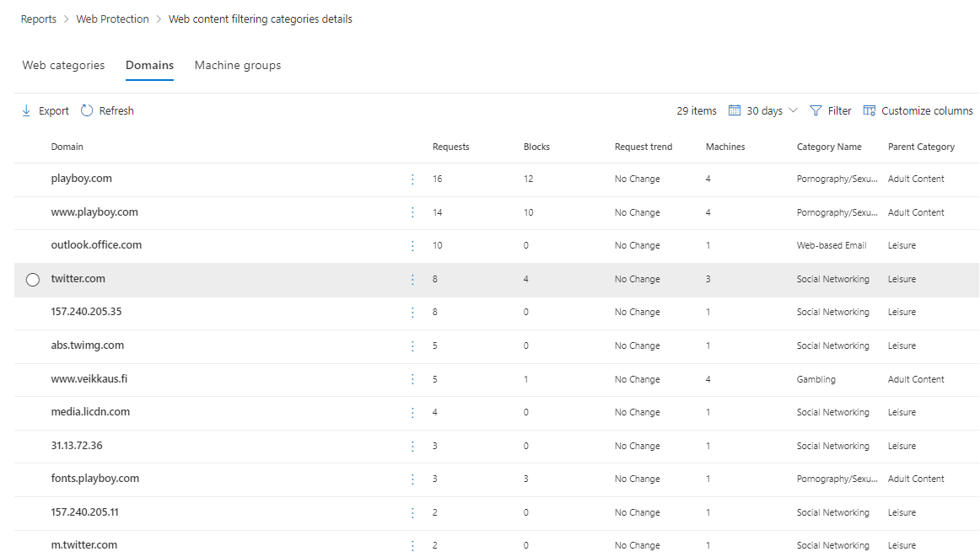Click the ellipsis menu for fonts.playboy.com
Image resolution: width=980 pixels, height=557 pixels.
click(412, 478)
